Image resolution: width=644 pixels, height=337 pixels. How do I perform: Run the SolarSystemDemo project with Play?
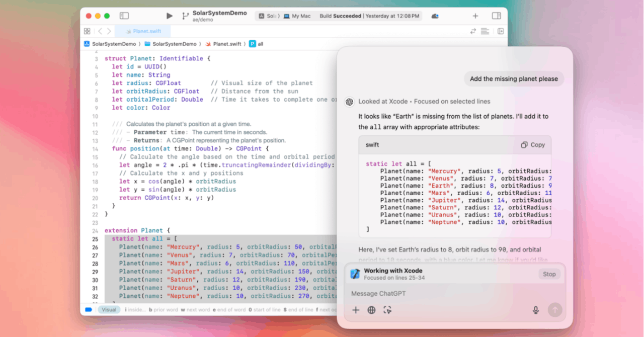[170, 16]
